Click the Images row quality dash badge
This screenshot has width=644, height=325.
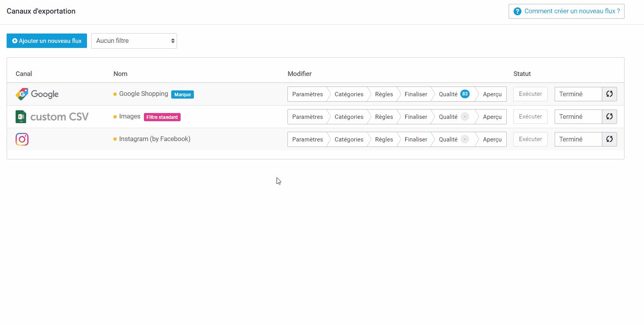tap(465, 117)
